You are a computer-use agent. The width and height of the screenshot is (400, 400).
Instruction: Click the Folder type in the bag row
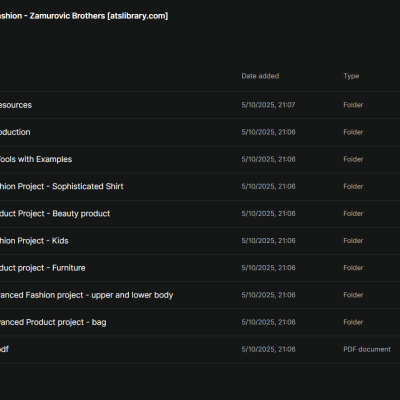coord(353,322)
